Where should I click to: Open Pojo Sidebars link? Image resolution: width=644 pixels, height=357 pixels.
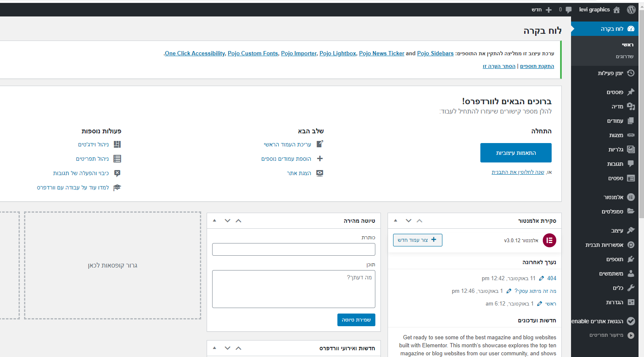(x=435, y=53)
